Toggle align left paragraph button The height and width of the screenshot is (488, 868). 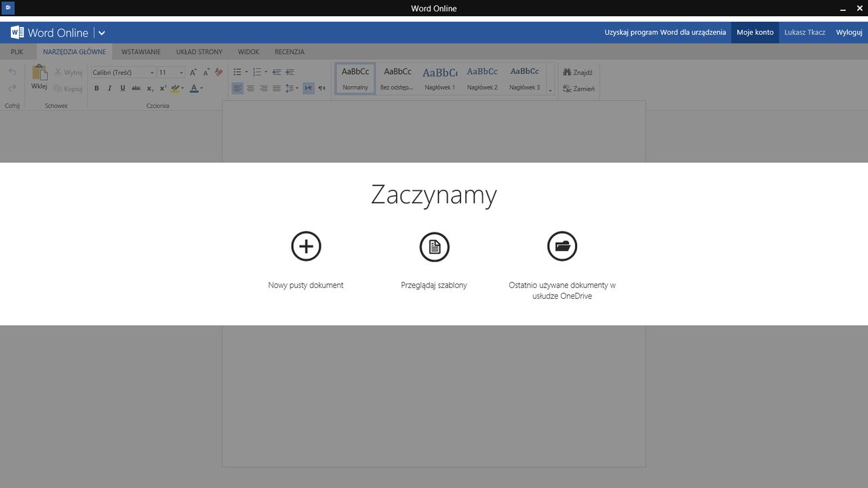click(237, 88)
